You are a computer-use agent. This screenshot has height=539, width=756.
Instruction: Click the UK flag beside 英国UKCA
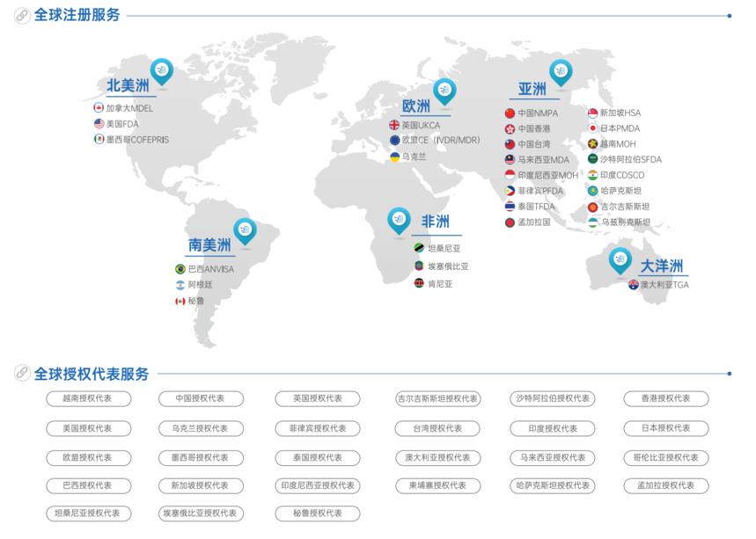click(x=394, y=125)
